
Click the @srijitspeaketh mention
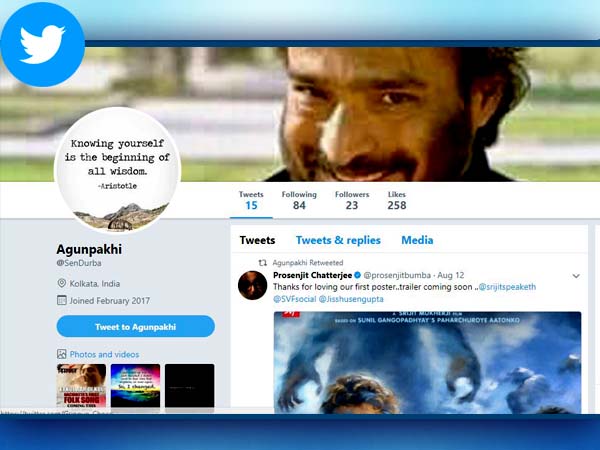507,287
